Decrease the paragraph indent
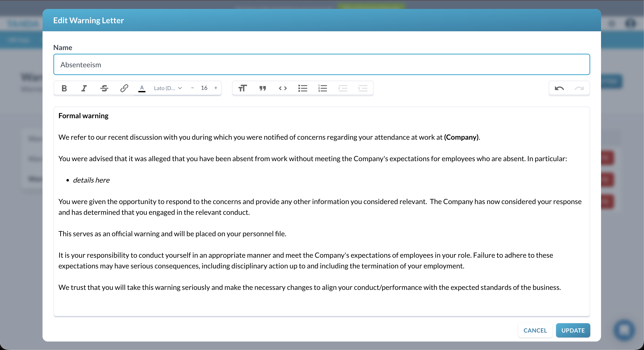This screenshot has height=350, width=644. click(343, 88)
